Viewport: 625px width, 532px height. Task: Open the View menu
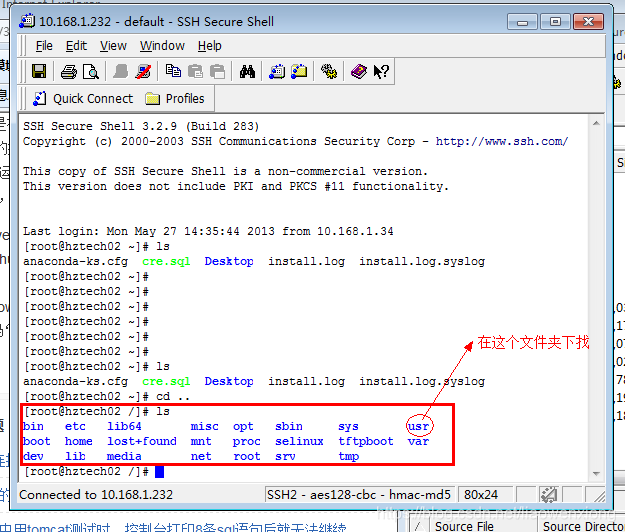click(x=113, y=46)
